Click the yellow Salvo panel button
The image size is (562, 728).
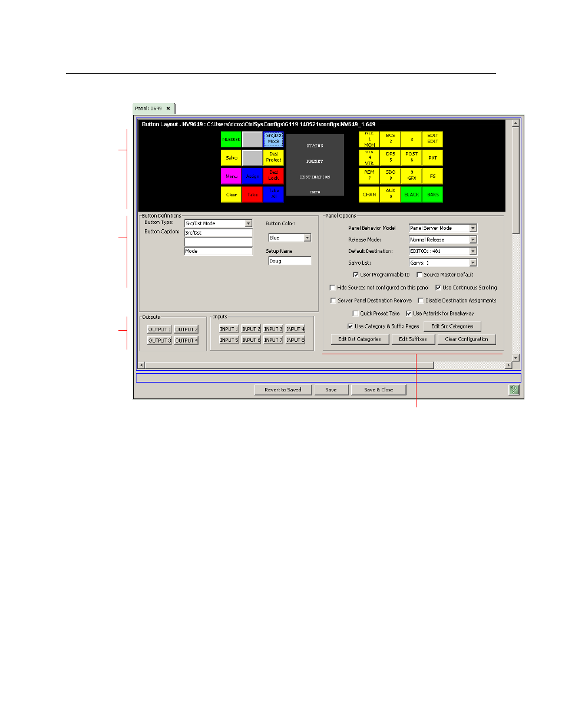(231, 157)
